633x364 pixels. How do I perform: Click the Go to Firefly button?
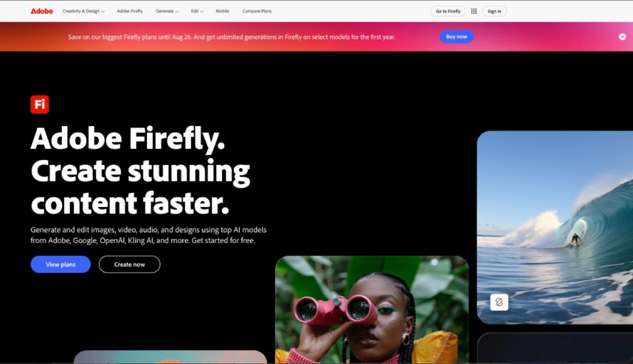coord(448,11)
